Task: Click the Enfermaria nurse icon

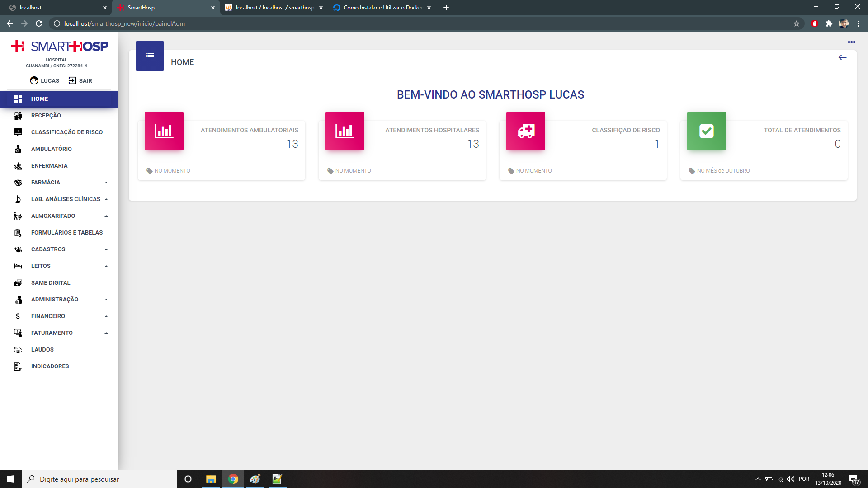Action: (x=18, y=165)
